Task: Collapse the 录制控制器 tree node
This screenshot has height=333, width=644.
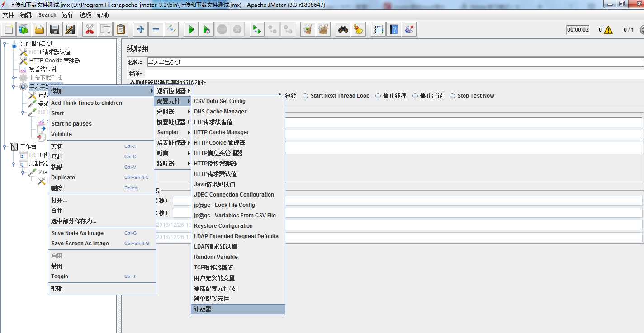Action: 14,164
